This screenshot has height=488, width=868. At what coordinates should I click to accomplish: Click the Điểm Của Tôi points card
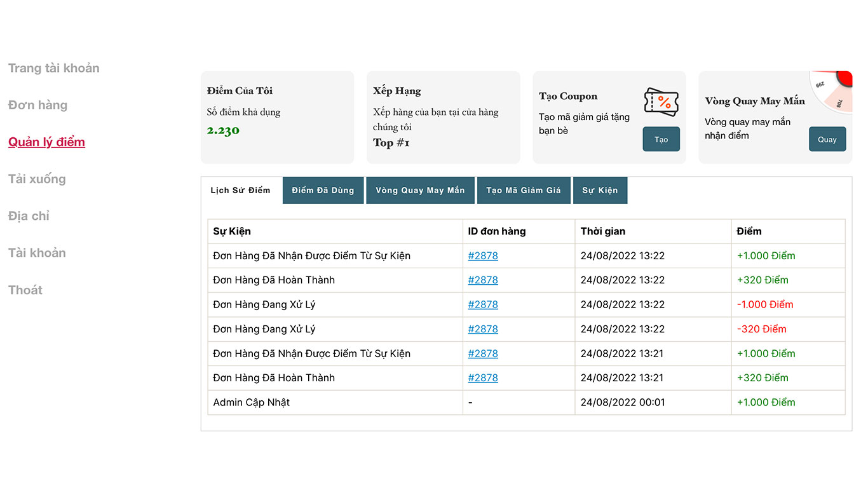point(277,118)
